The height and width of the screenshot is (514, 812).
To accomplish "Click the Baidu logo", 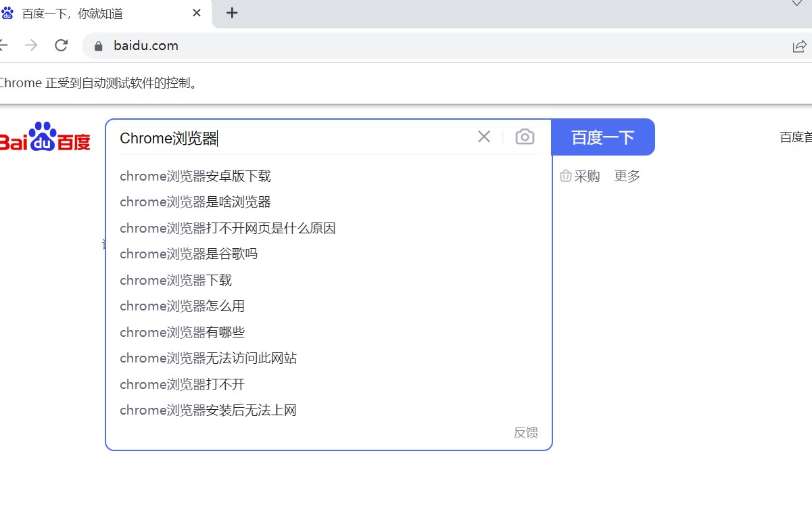I will 45,137.
